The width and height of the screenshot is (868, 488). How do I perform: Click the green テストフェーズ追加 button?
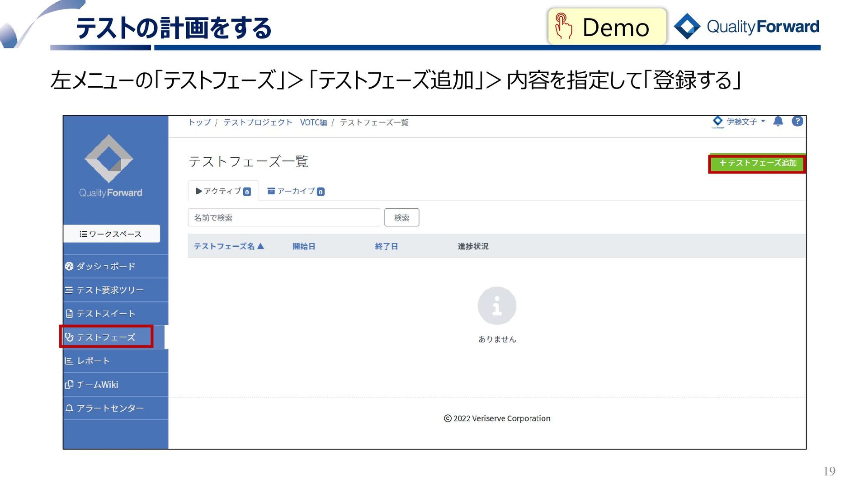click(x=757, y=163)
